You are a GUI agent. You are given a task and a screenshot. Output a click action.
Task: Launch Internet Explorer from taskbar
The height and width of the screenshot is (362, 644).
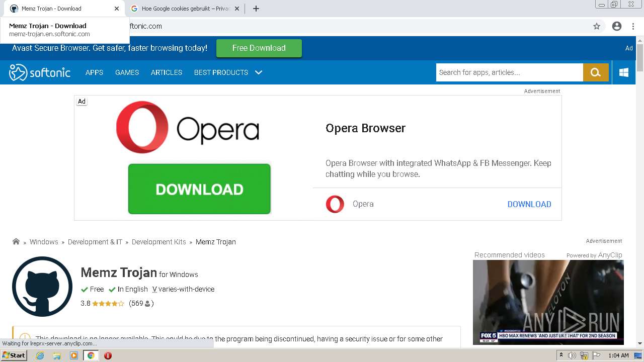pyautogui.click(x=40, y=355)
